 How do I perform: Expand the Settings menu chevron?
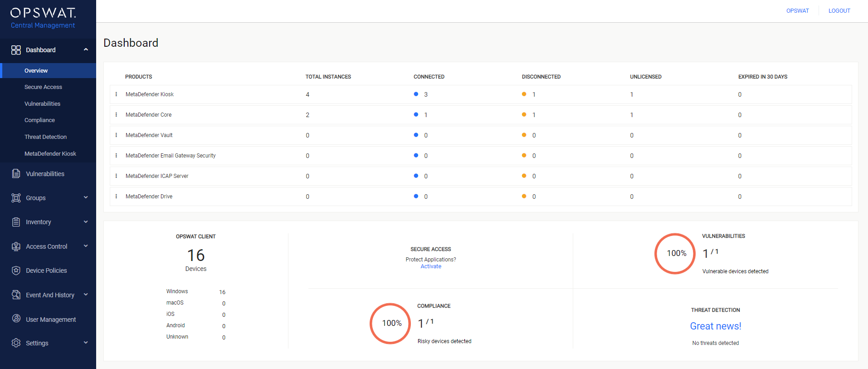click(86, 343)
